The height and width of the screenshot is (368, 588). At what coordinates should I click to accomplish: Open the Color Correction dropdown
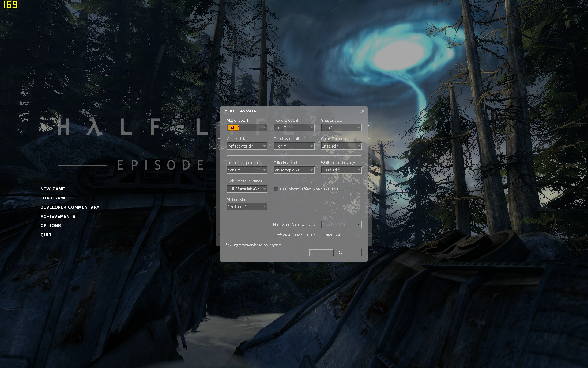pos(341,146)
